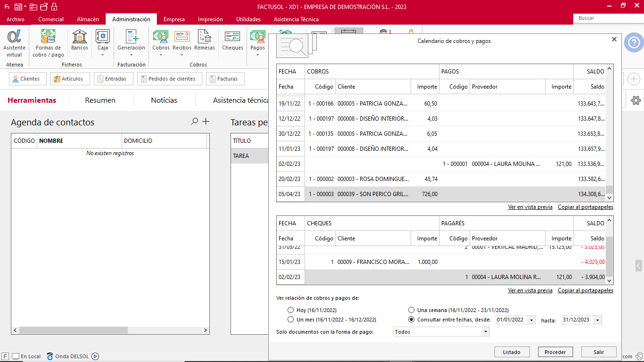
Task: Open the desde date picker dropdown
Action: (532, 320)
